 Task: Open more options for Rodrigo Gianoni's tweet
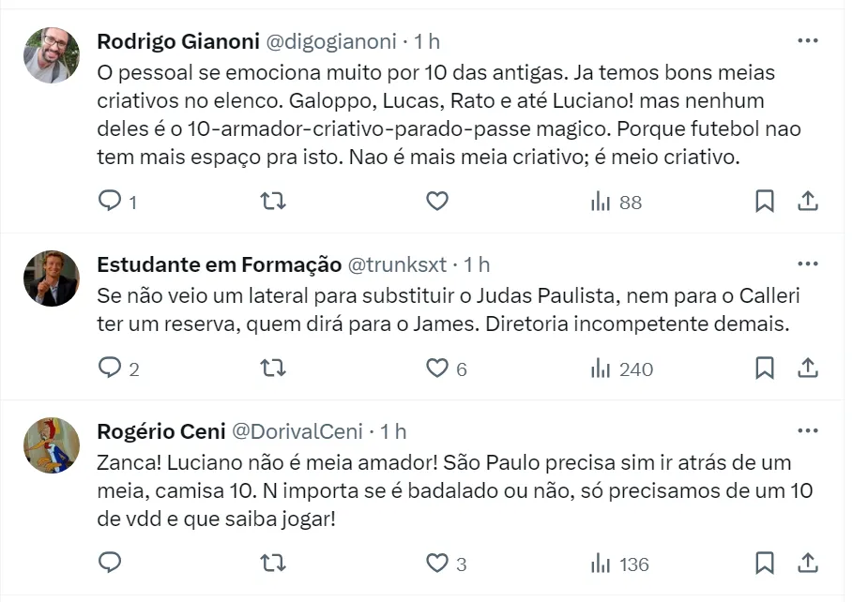coord(807,41)
